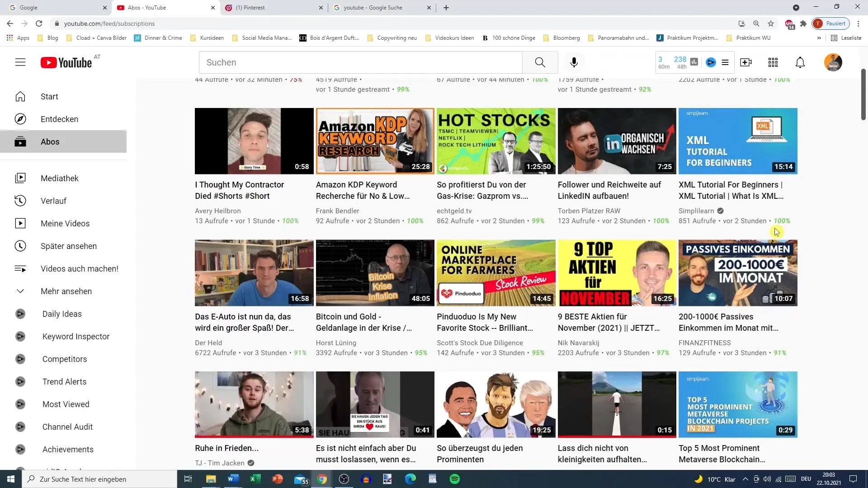Open the YouTube apps grid
868x488 pixels.
click(x=773, y=62)
